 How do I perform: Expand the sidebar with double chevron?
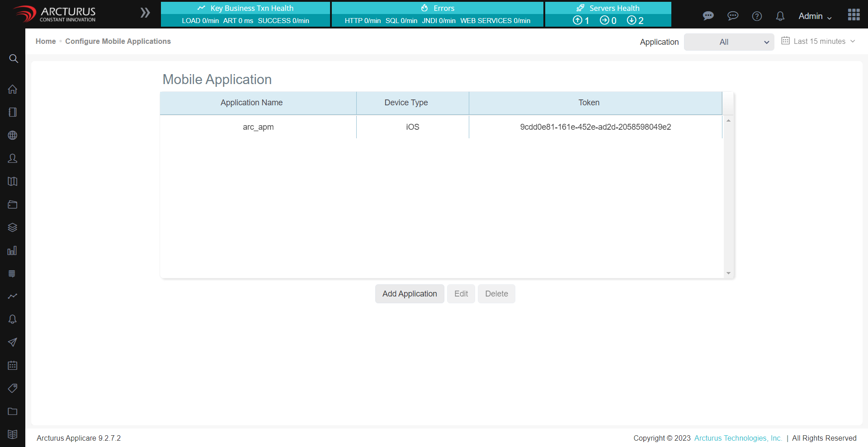[x=145, y=13]
